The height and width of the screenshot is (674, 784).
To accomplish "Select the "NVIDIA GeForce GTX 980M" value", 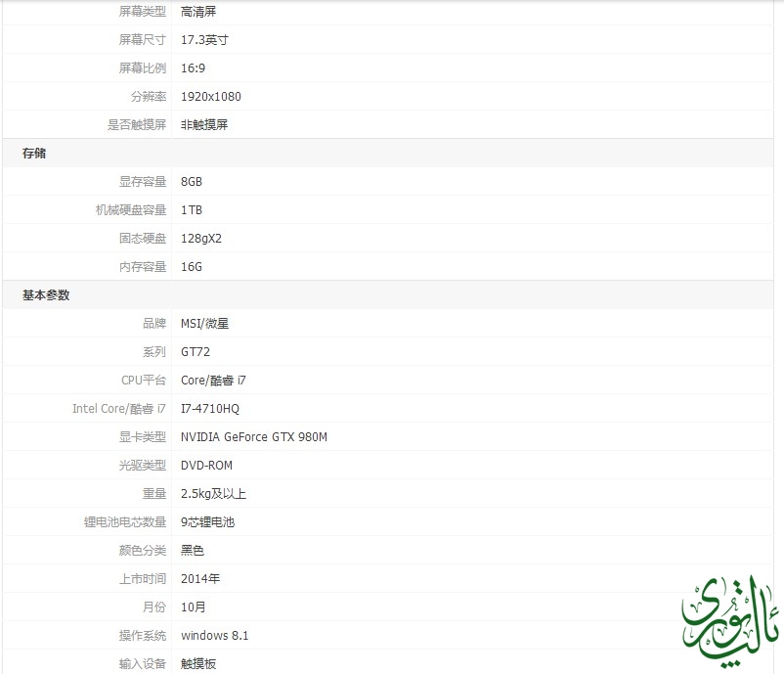I will coord(254,437).
